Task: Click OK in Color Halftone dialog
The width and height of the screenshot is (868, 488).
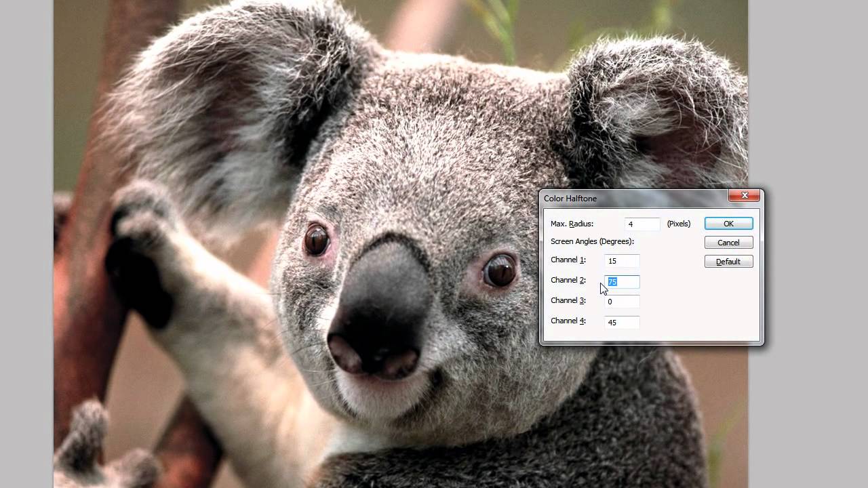Action: (728, 224)
